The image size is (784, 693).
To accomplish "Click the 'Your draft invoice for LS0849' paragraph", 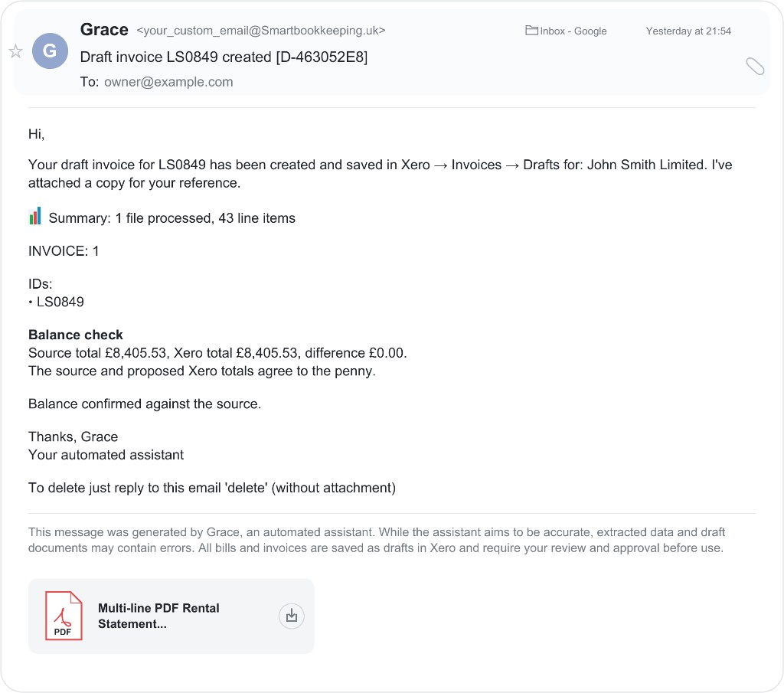I will click(x=380, y=174).
